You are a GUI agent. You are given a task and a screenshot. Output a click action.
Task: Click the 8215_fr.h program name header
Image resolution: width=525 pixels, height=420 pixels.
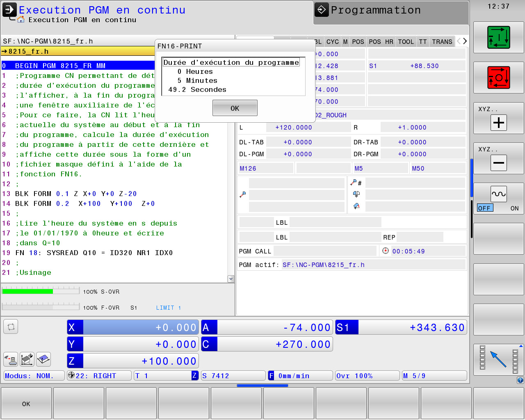[78, 51]
